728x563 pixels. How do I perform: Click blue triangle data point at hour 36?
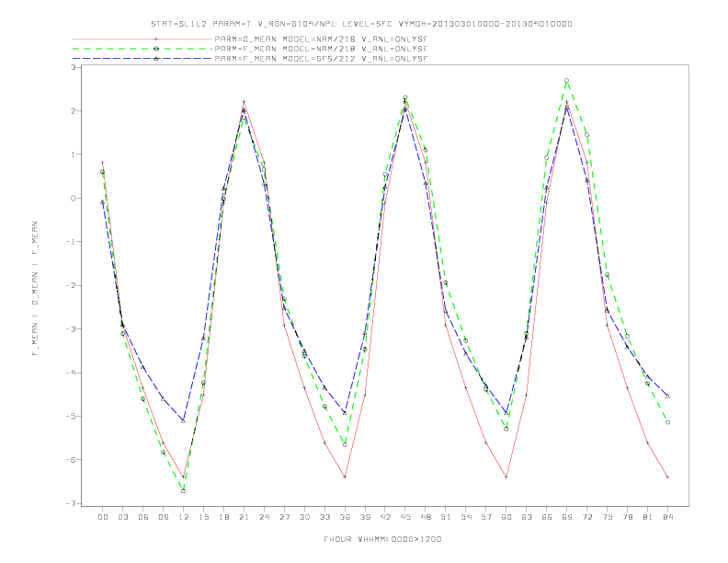point(345,412)
